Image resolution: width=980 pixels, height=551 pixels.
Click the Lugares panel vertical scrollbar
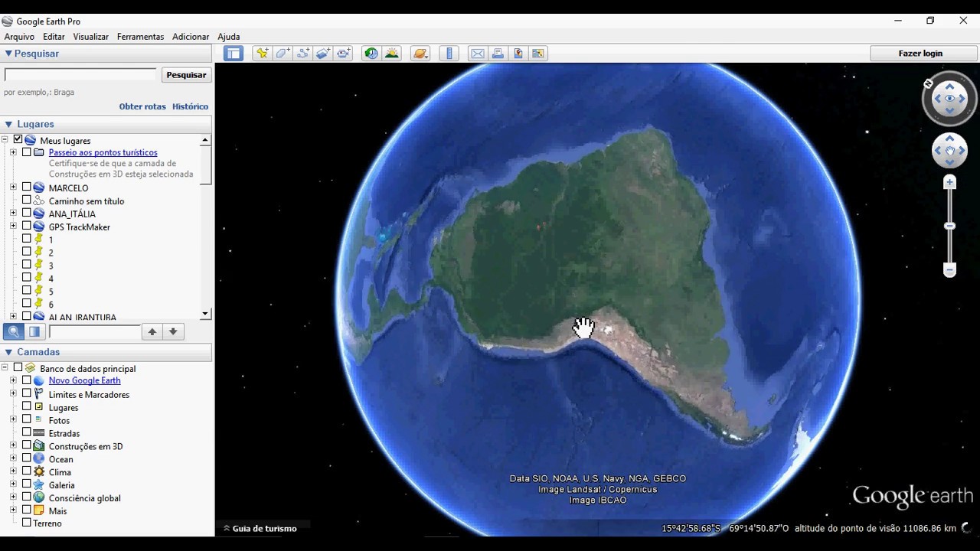coord(205,227)
